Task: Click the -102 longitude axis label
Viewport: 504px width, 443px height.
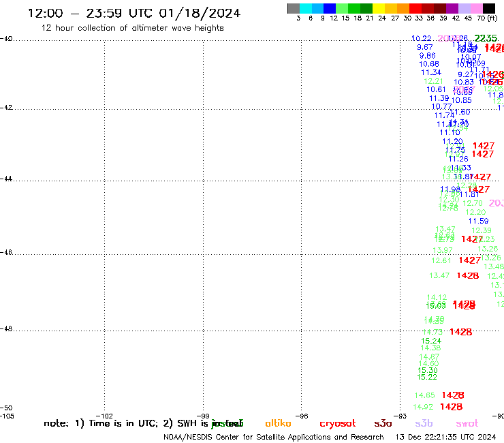Action: point(104,416)
